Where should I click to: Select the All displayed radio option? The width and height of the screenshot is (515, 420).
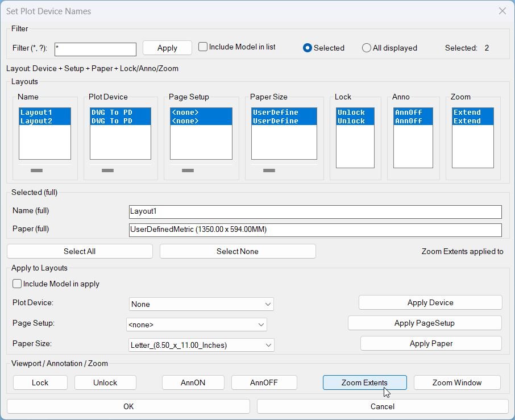tap(367, 48)
